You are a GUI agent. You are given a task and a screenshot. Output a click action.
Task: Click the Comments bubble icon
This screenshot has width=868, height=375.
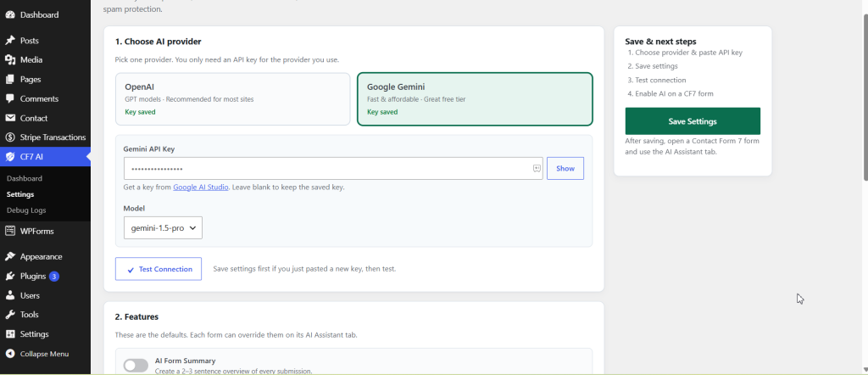point(10,98)
